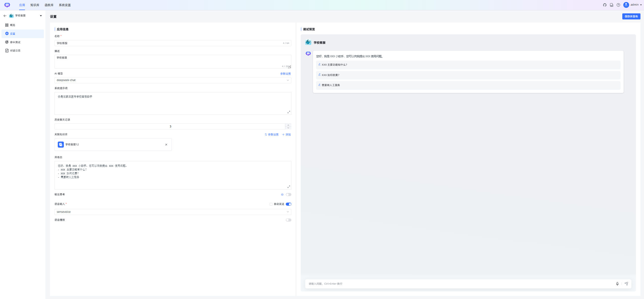Click 添加 link for 关联知识库
644x299 pixels.
(x=286, y=134)
